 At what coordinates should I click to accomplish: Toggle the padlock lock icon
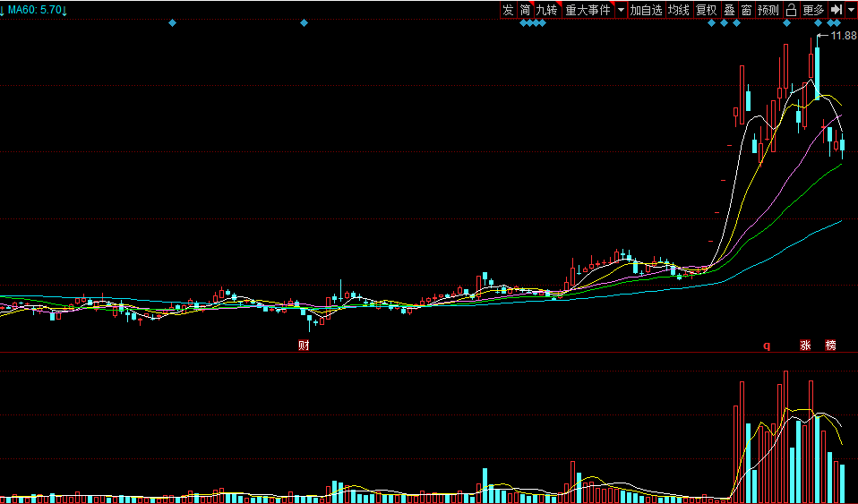click(x=791, y=10)
